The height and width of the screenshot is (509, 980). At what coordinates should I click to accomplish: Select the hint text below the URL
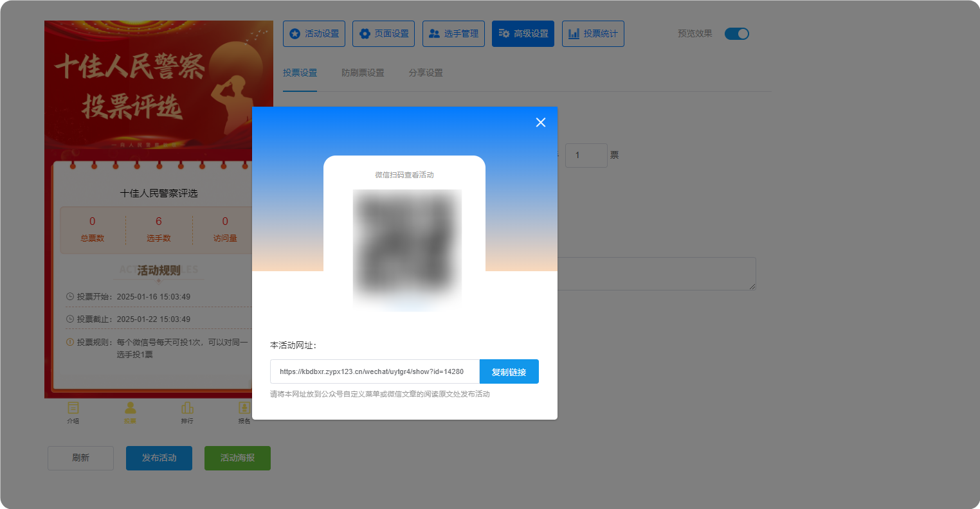pyautogui.click(x=380, y=394)
